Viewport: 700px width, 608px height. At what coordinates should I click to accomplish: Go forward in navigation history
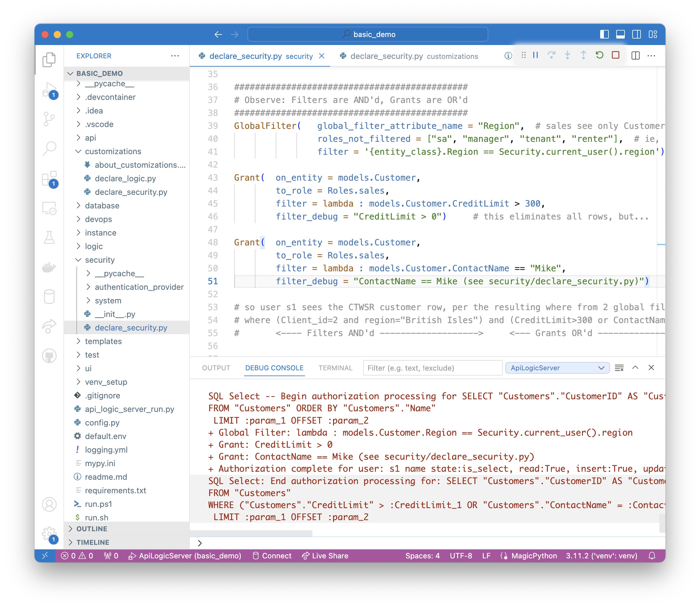(234, 34)
